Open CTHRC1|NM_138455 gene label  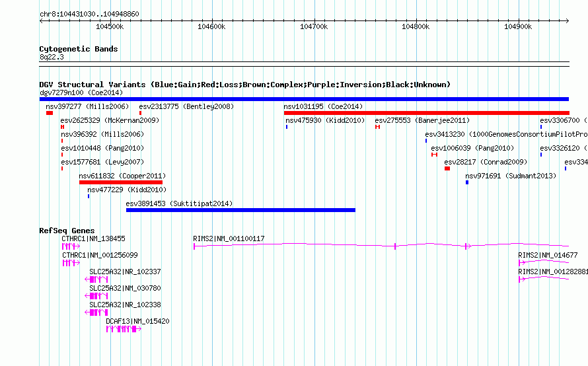93,239
